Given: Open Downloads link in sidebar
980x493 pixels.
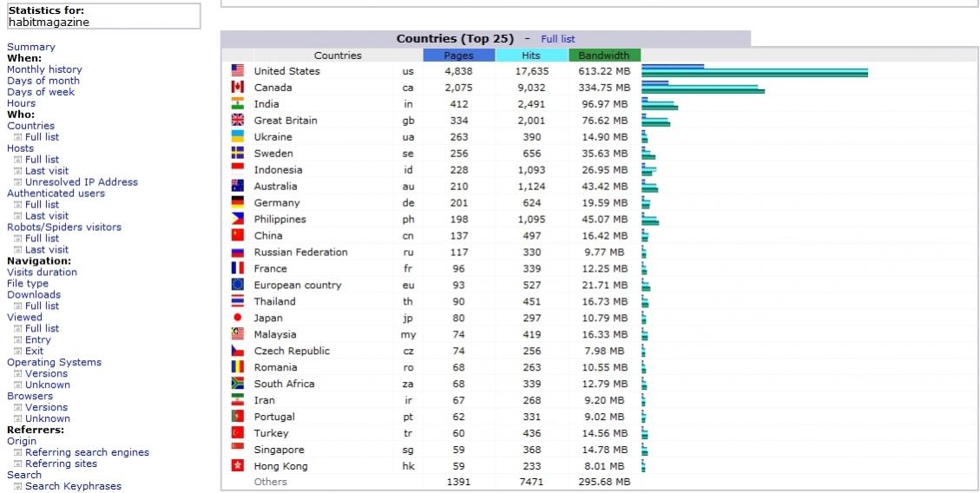Looking at the screenshot, I should point(34,294).
